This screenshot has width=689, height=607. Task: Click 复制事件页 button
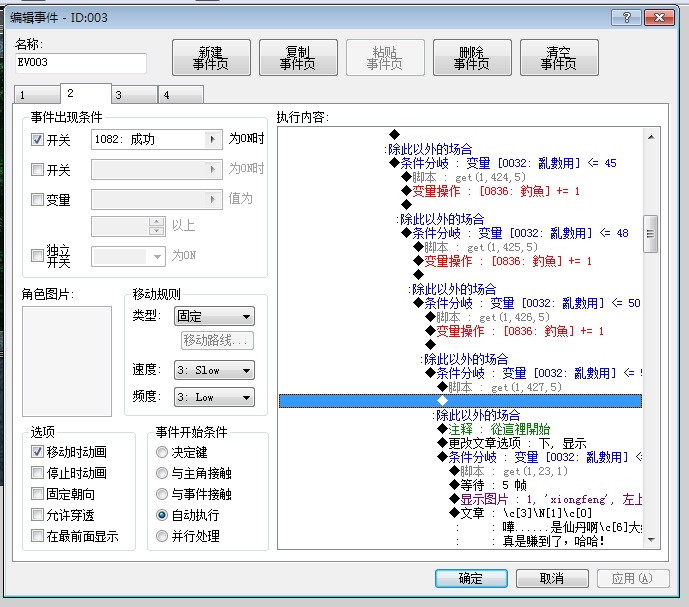point(298,58)
